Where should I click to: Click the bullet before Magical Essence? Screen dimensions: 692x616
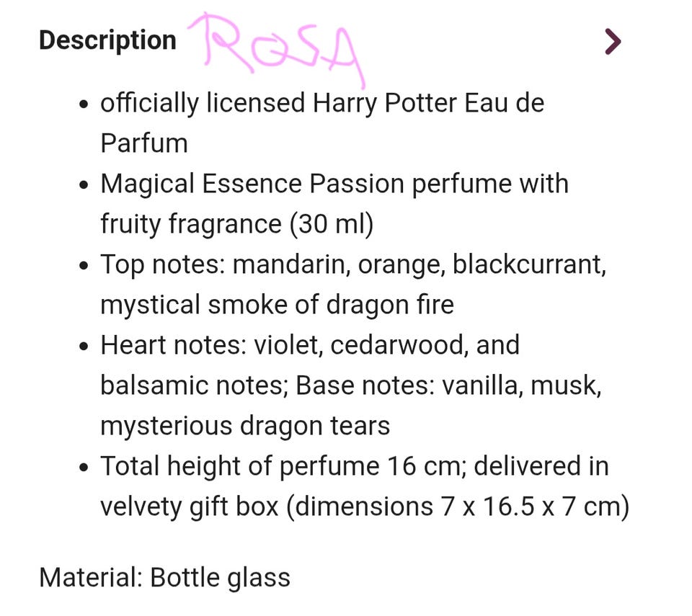point(84,185)
